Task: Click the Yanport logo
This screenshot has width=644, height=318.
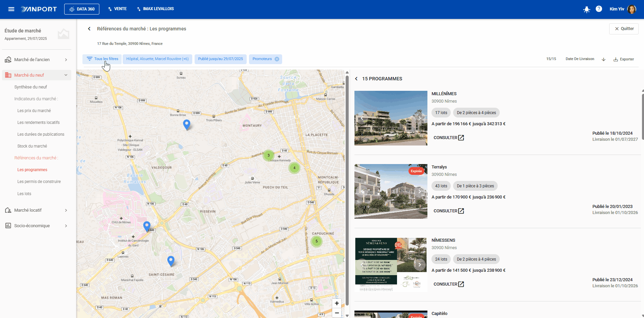Action: pos(39,9)
